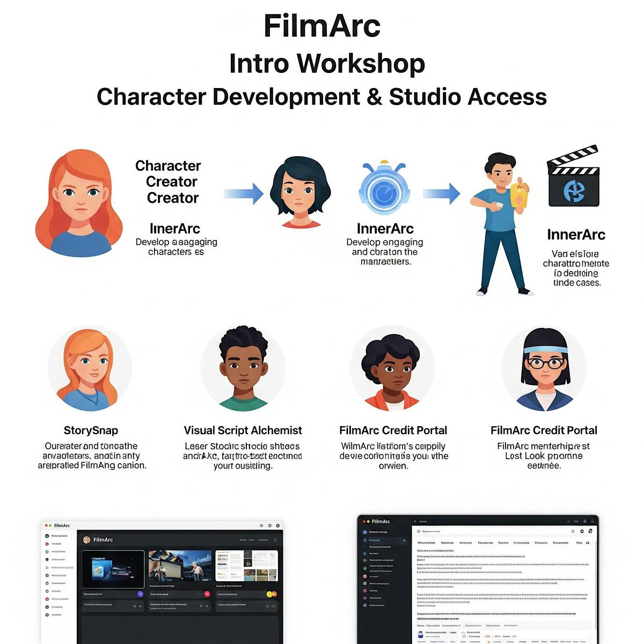The width and height of the screenshot is (644, 644).
Task: Toggle the pink circle switch under middle thumbnail
Action: pyautogui.click(x=207, y=594)
